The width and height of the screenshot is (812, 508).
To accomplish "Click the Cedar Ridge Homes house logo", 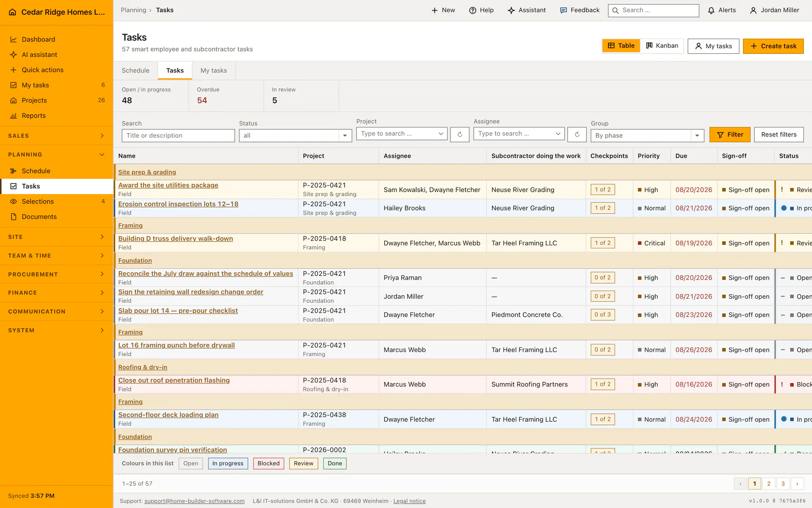I will [x=13, y=12].
